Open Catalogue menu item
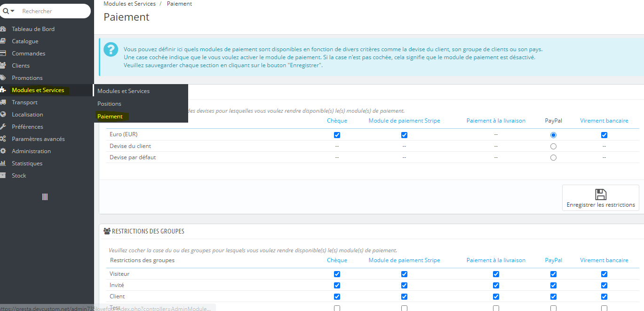The height and width of the screenshot is (311, 644). 25,41
